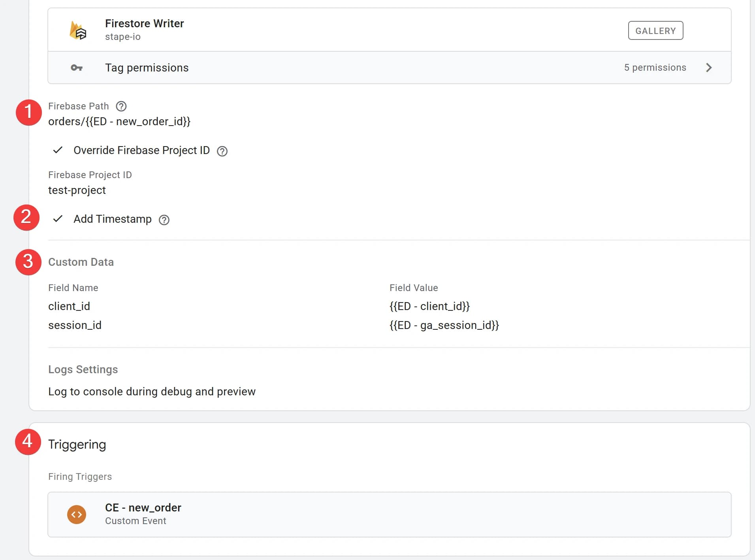Open the CE - new_order firing trigger
Image resolution: width=755 pixels, height=560 pixels.
pyautogui.click(x=389, y=514)
